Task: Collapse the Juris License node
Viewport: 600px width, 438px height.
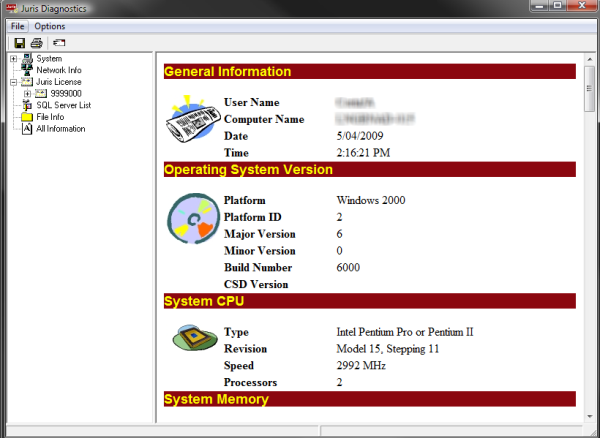Action: tap(13, 82)
